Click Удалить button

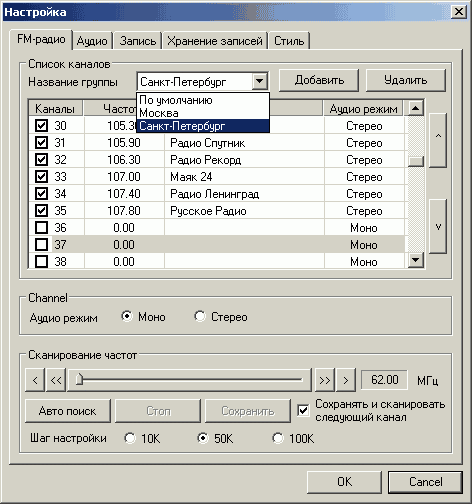pos(406,80)
